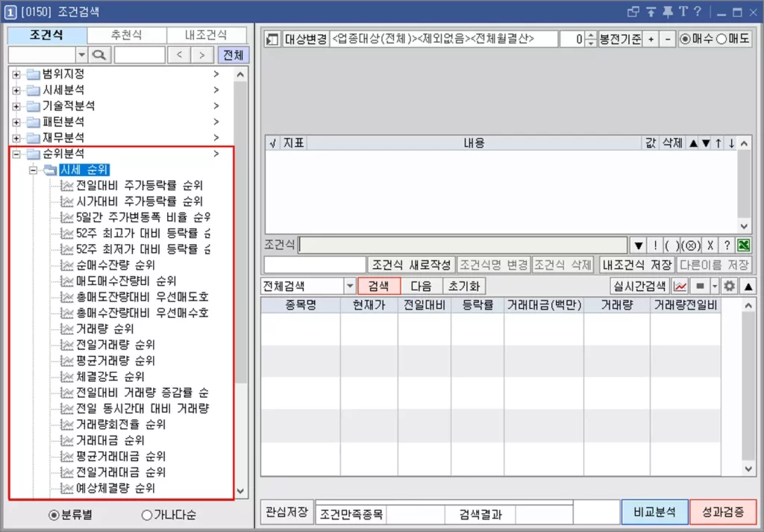Click the ▼ condition expression button
764x532 pixels.
pyautogui.click(x=638, y=245)
